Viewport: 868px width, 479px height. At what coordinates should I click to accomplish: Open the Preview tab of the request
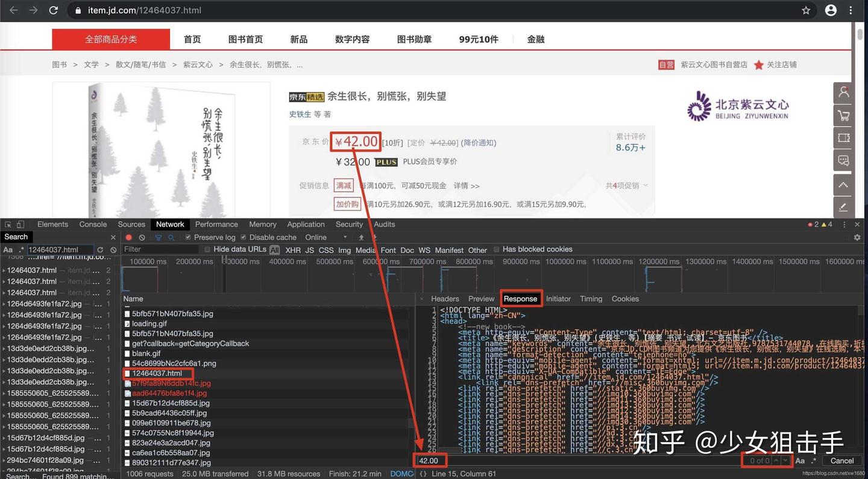[481, 299]
